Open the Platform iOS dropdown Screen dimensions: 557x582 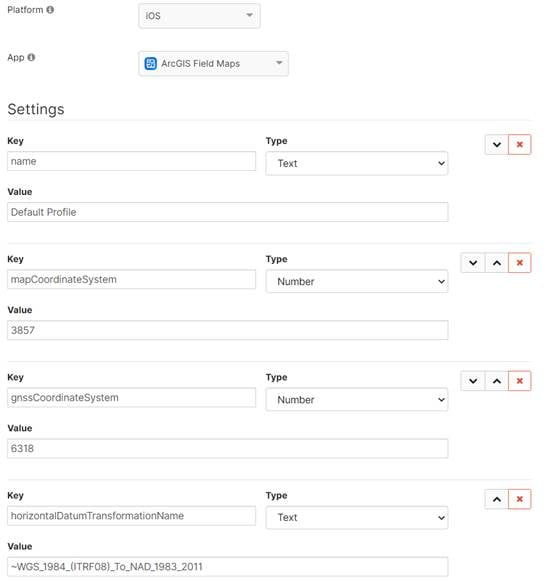199,16
